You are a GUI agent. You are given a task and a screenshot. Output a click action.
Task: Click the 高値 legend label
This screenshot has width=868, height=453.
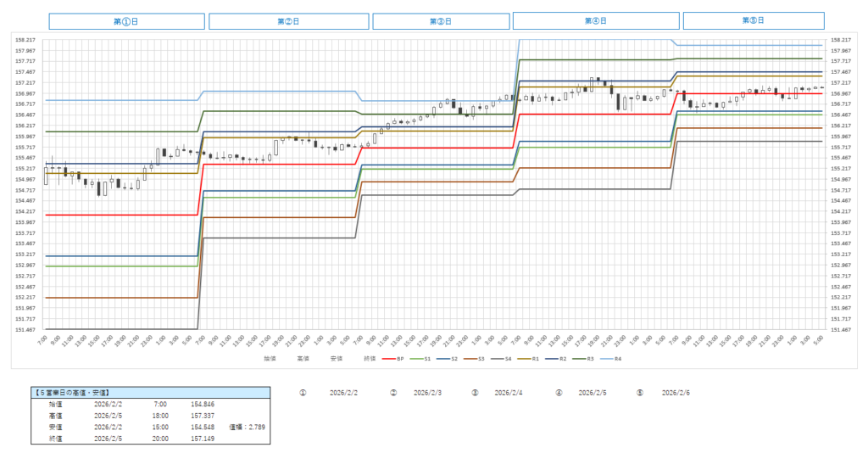pos(303,359)
